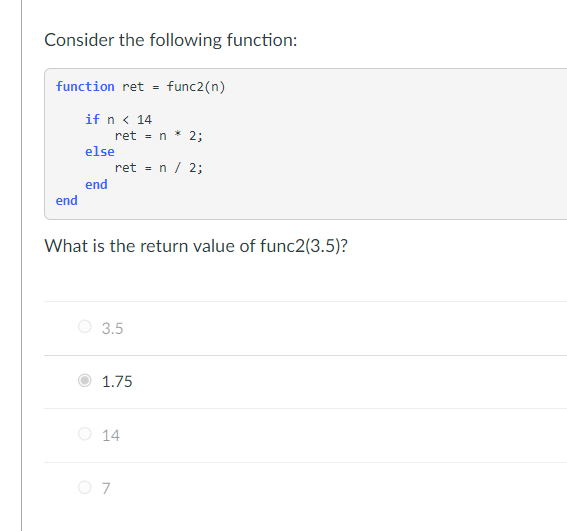Screen dimensions: 567x531
Task: Select the 3.5 radio button
Action: 85,326
